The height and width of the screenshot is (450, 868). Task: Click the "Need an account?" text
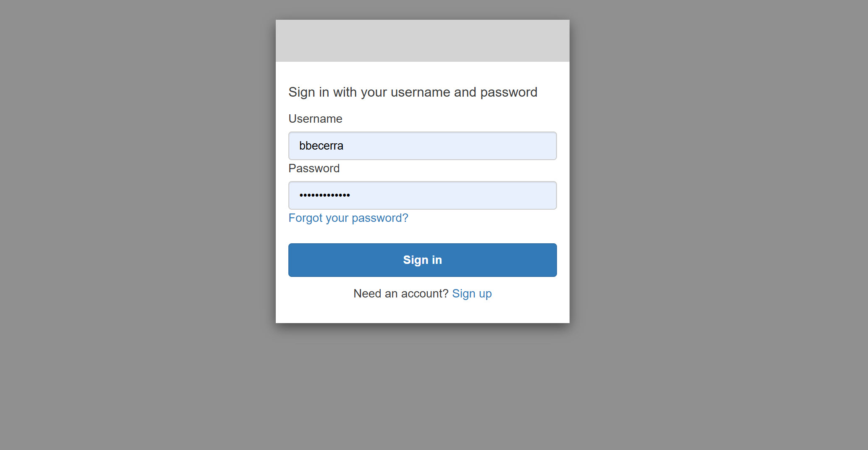401,294
